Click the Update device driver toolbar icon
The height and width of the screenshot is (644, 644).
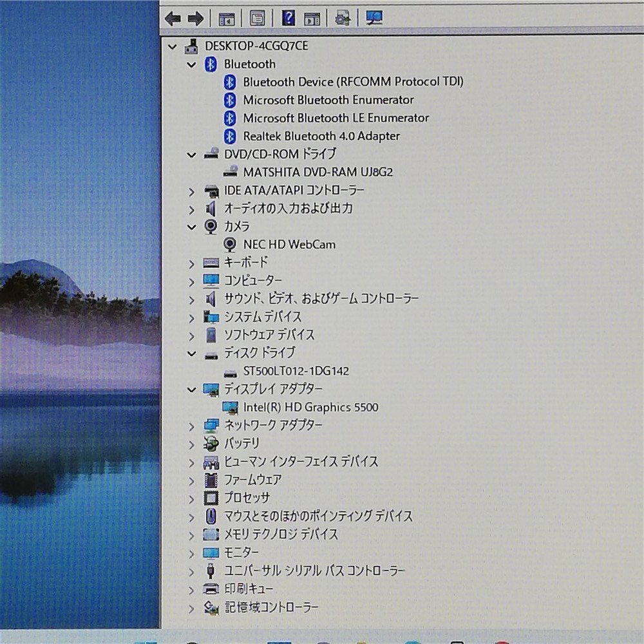point(343,19)
